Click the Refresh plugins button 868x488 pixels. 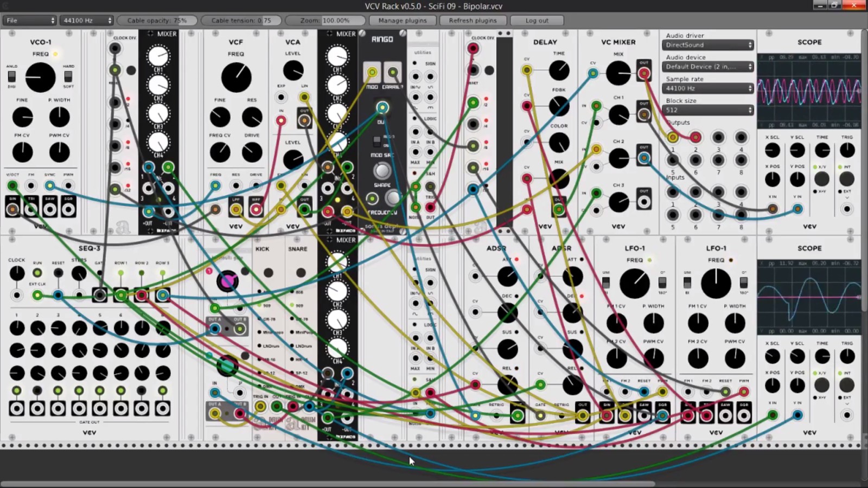click(473, 21)
